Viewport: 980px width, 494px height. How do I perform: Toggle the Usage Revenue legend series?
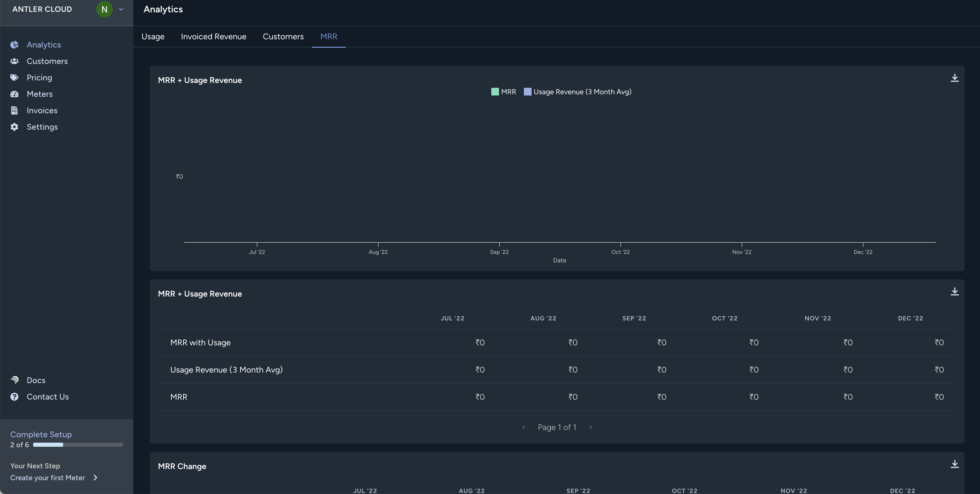point(578,92)
